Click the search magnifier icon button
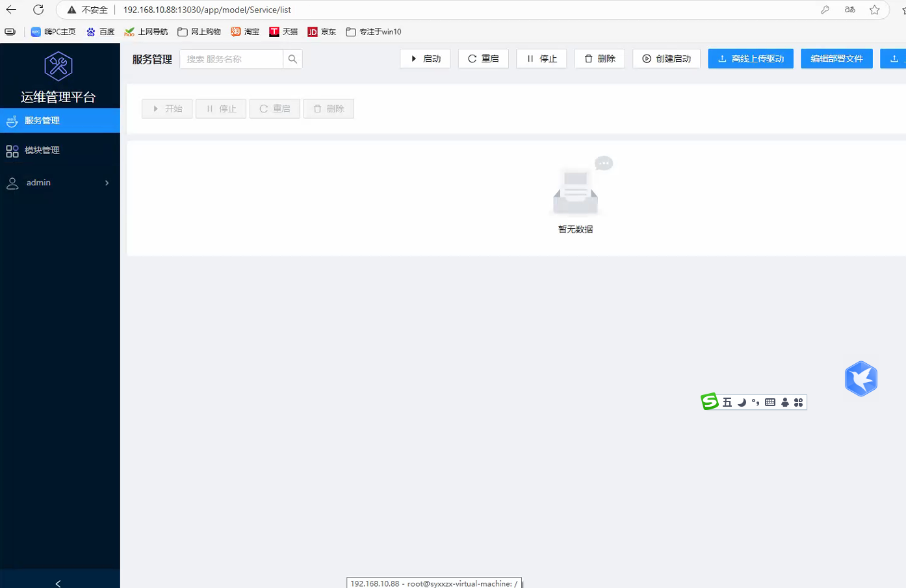The image size is (906, 588). 292,59
